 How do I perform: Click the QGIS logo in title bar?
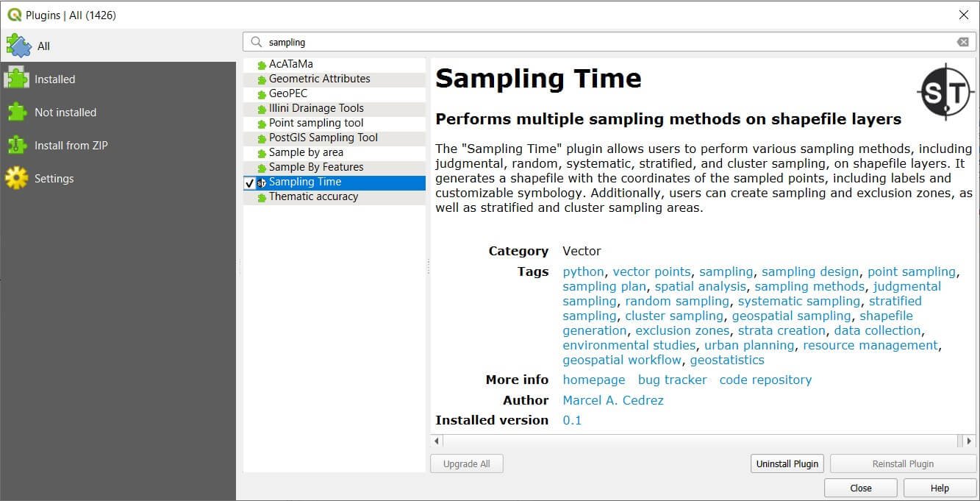tap(15, 15)
